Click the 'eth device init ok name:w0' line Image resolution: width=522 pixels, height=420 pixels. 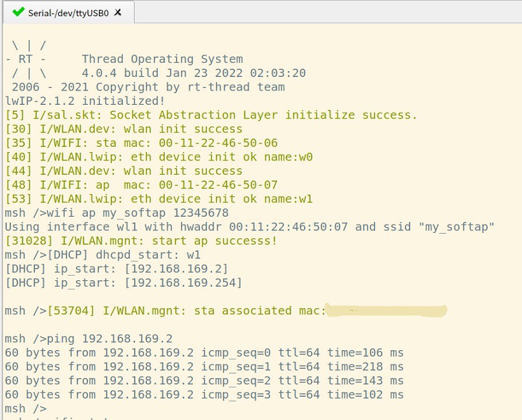click(x=158, y=157)
